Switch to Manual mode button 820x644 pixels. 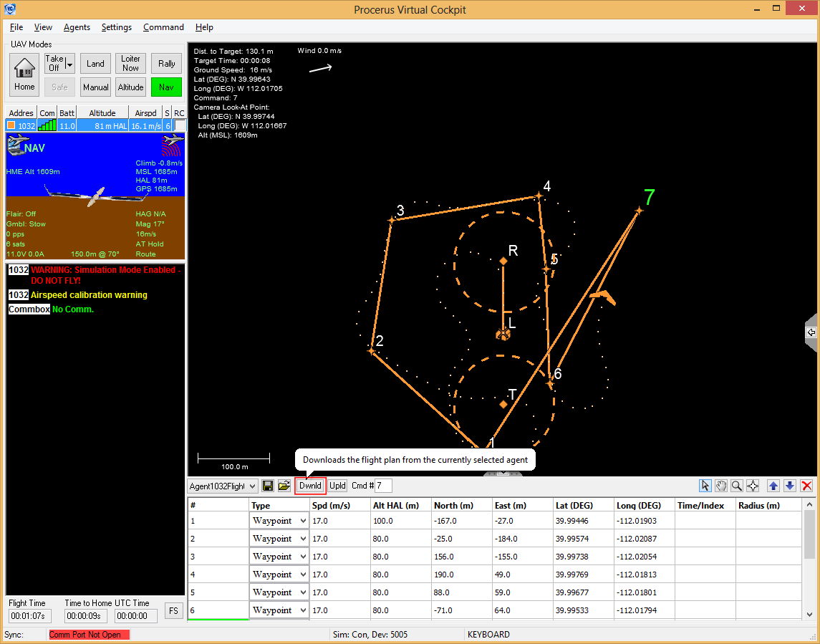(95, 87)
